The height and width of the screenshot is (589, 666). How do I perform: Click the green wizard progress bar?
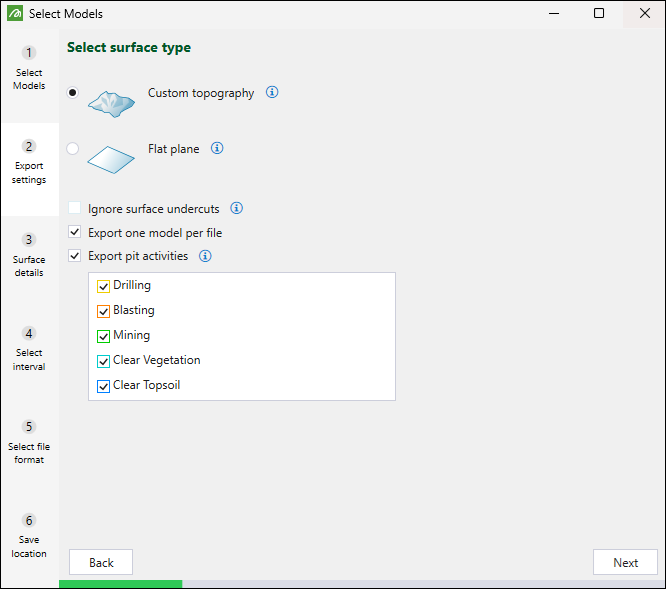(120, 583)
